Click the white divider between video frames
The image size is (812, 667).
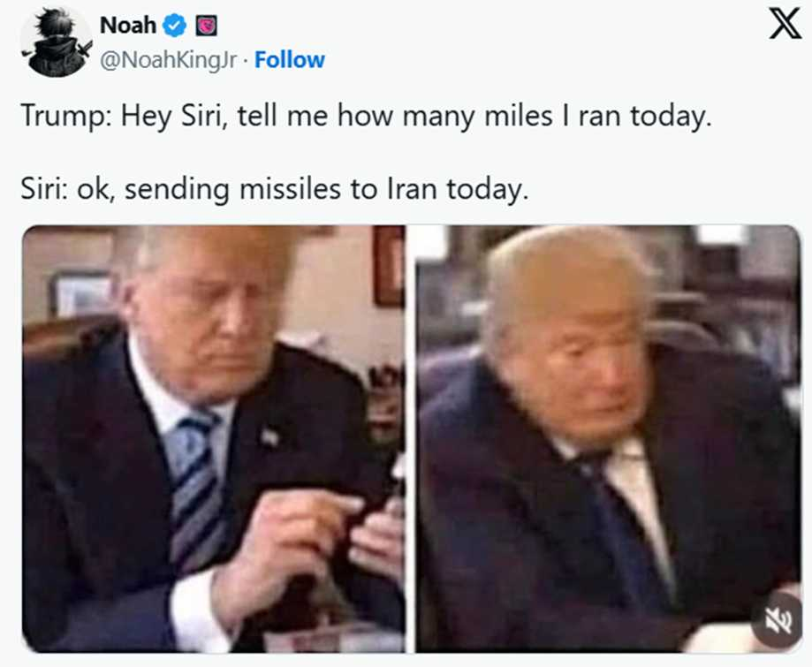tap(411, 438)
